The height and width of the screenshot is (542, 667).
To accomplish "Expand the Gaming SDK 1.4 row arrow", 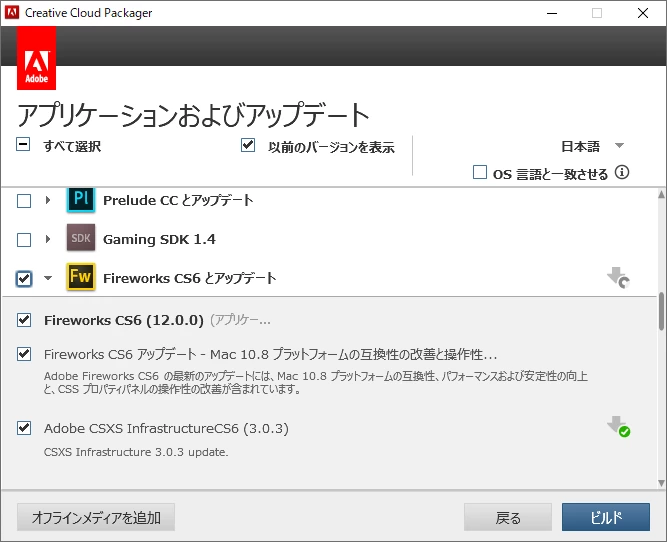I will [48, 239].
